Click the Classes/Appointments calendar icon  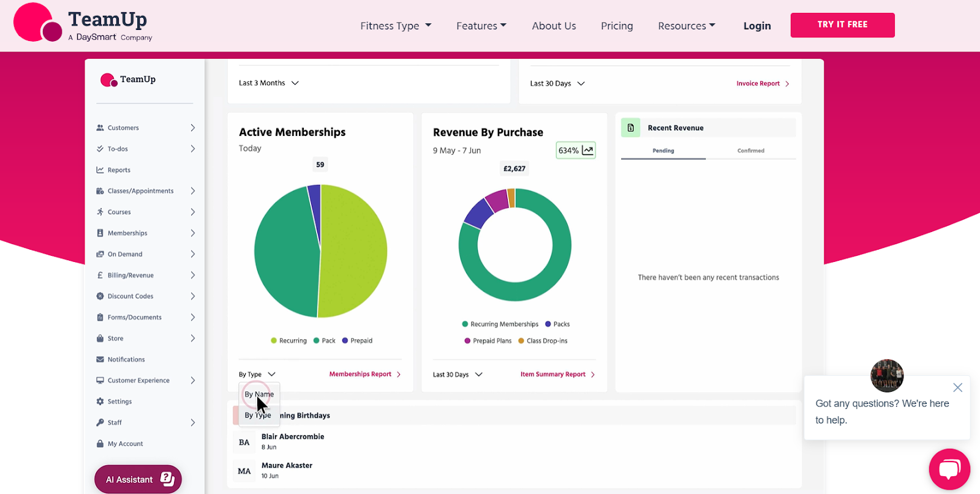tap(100, 191)
